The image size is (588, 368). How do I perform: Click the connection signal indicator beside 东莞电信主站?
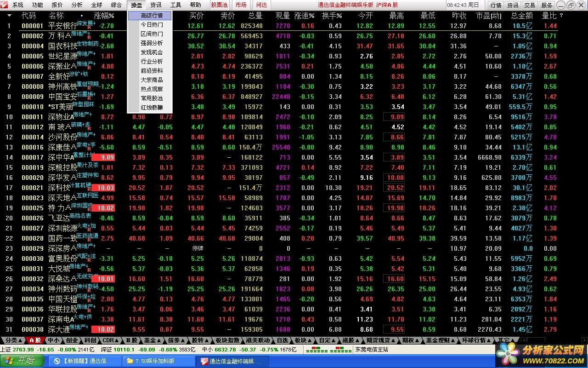pyautogui.click(x=328, y=350)
